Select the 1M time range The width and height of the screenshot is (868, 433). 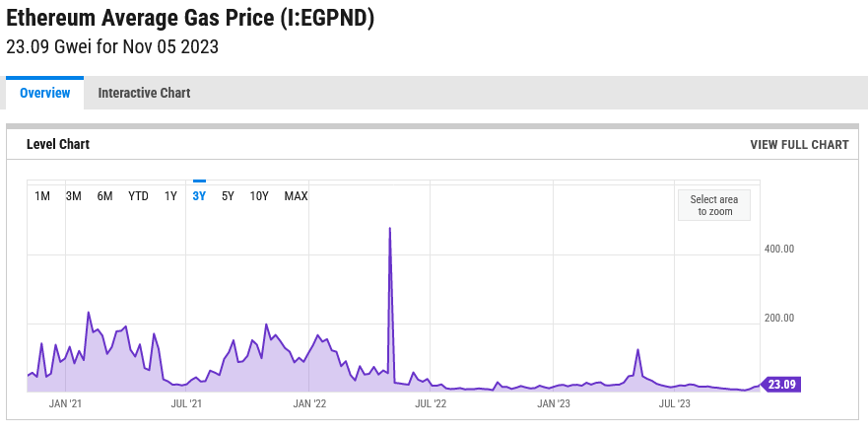42,196
